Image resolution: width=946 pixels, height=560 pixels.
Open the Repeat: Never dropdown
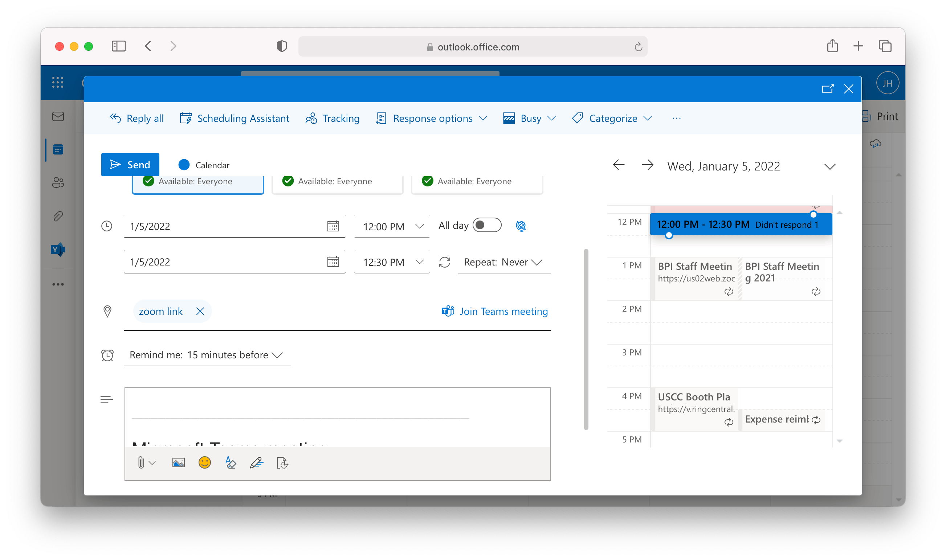(x=503, y=262)
